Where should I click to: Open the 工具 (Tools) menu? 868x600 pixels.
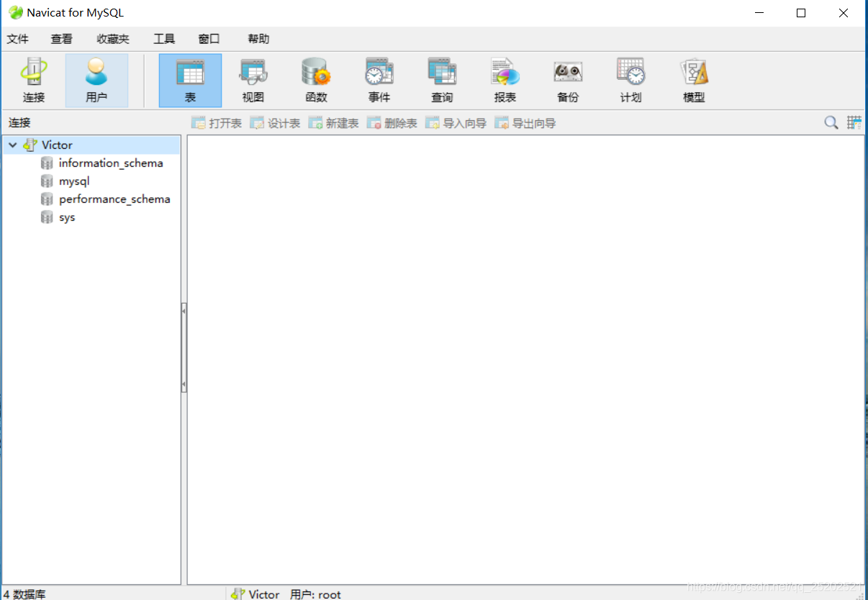[164, 39]
